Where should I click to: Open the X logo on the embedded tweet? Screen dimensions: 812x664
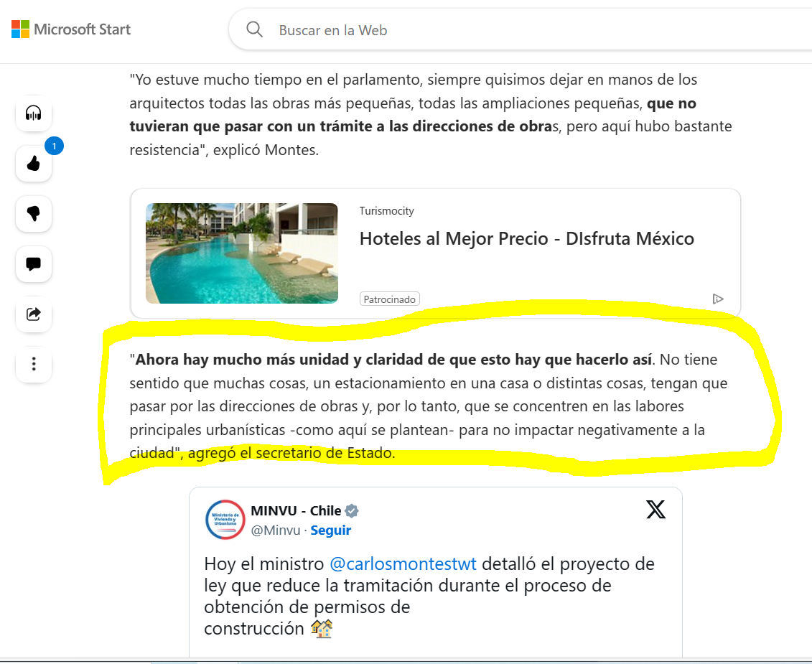655,510
